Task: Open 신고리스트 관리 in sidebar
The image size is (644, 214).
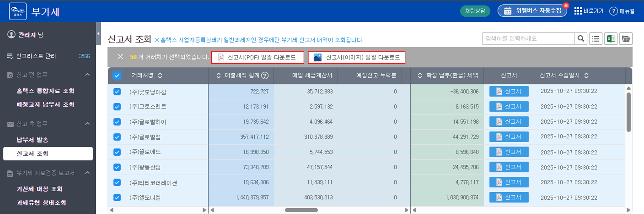Action: pyautogui.click(x=36, y=56)
